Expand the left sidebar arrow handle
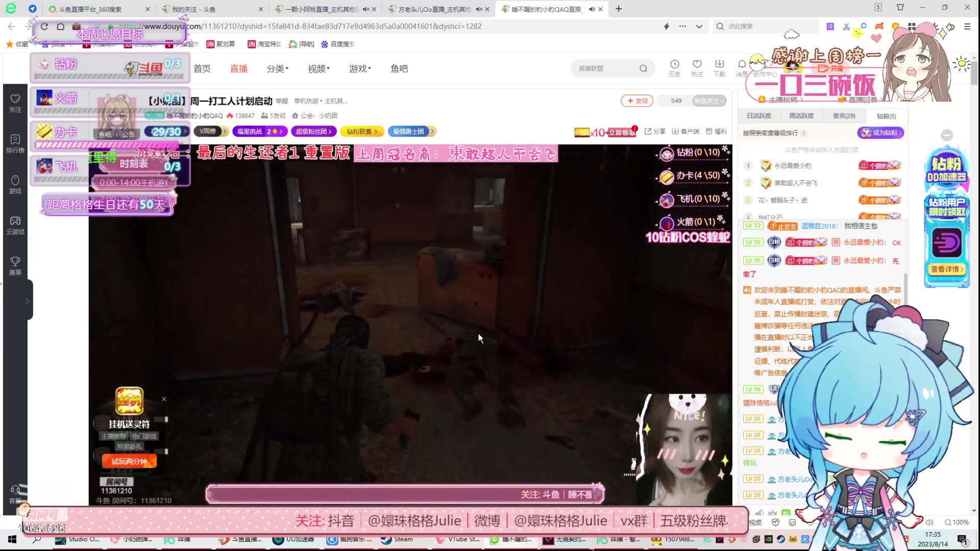 pos(27,301)
